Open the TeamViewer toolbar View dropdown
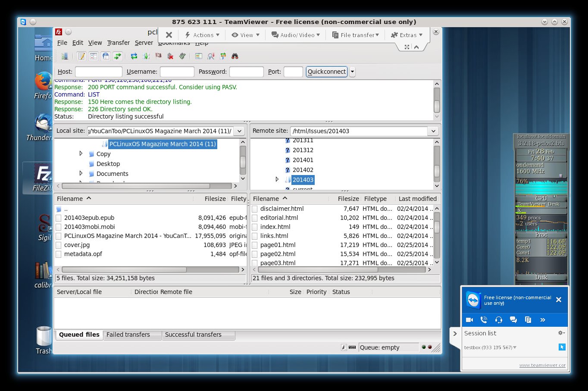This screenshot has height=391, width=588. tap(246, 35)
